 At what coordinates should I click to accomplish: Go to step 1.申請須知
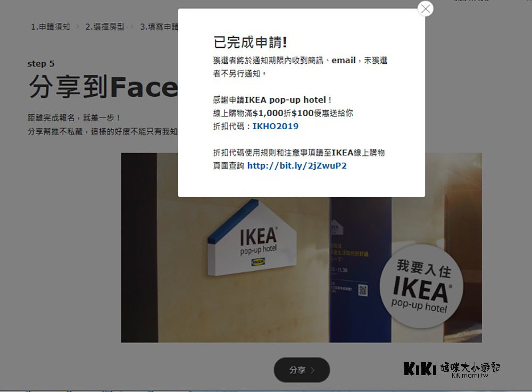(51, 27)
